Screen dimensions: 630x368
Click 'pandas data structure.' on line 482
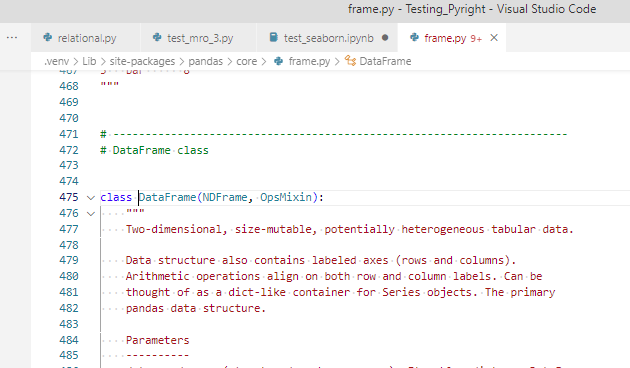(x=196, y=309)
